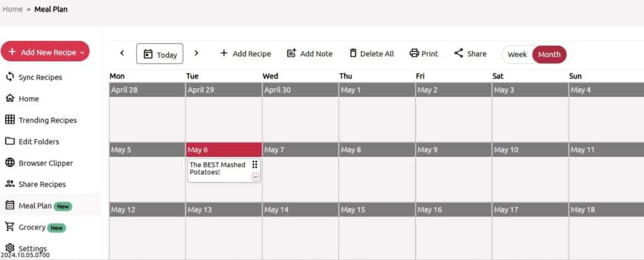Open Edit Folders in sidebar
The image size is (644, 260).
(x=45, y=142)
